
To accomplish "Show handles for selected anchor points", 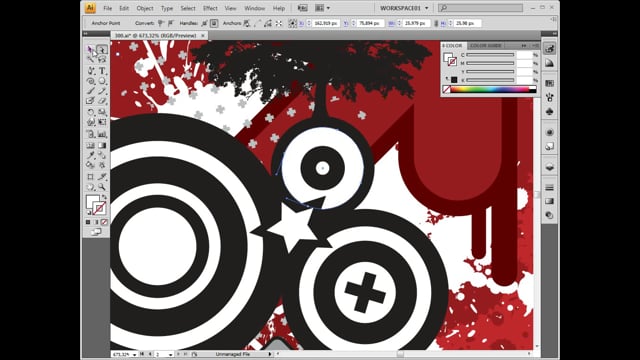I will [204, 23].
